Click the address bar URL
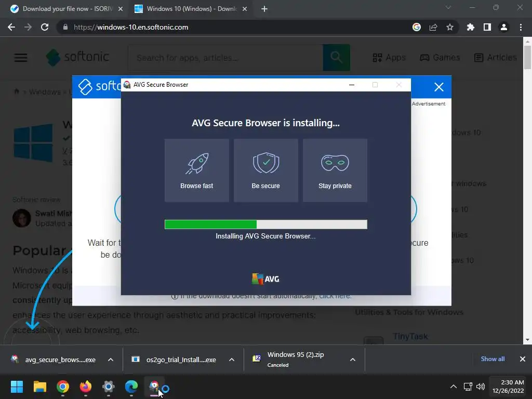This screenshot has height=399, width=532. point(130,27)
